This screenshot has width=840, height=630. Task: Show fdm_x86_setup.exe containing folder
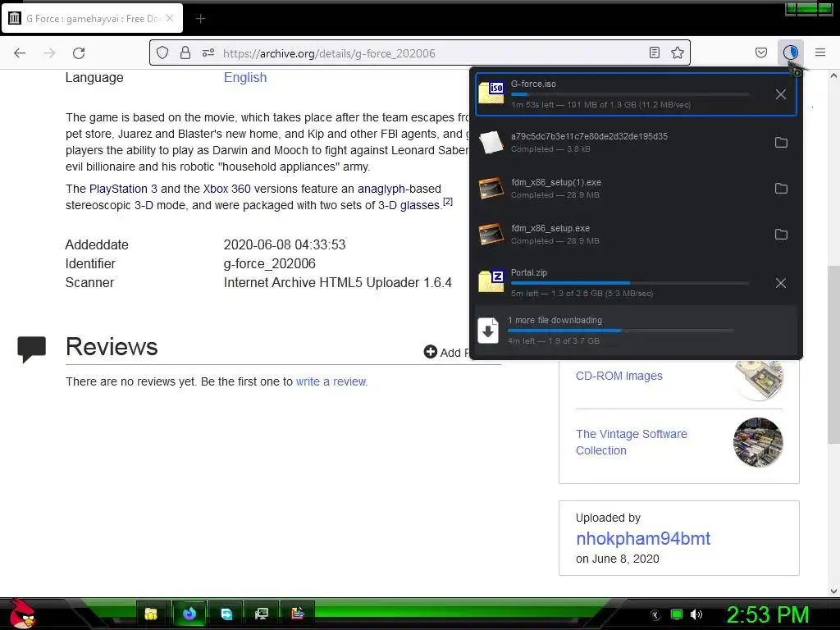click(x=781, y=235)
